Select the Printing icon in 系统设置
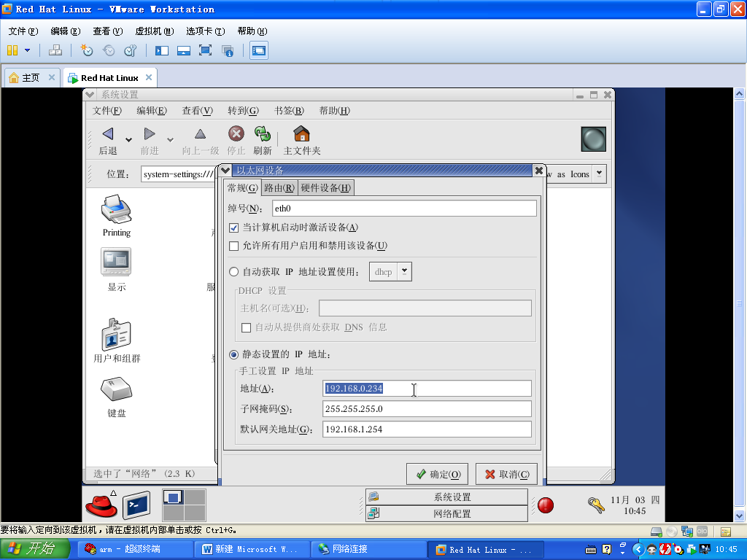Image resolution: width=747 pixels, height=560 pixels. [116, 209]
